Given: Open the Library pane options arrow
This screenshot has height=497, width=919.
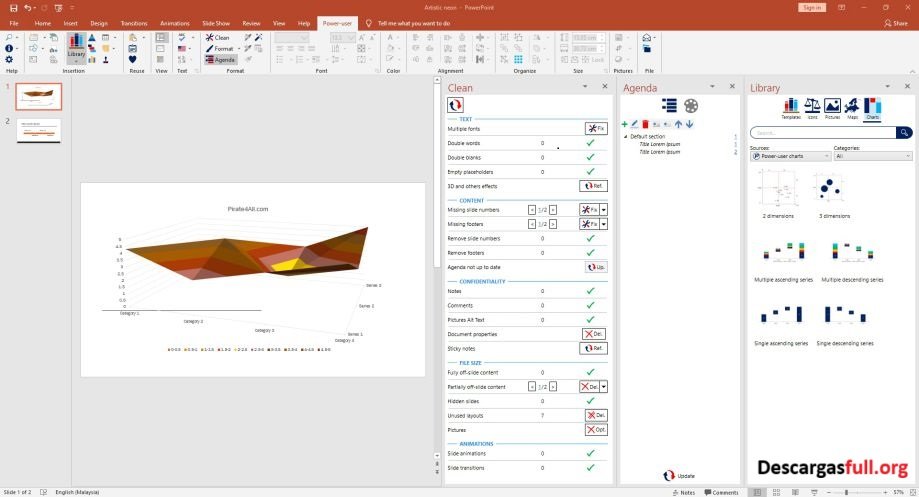Looking at the screenshot, I should pos(887,86).
